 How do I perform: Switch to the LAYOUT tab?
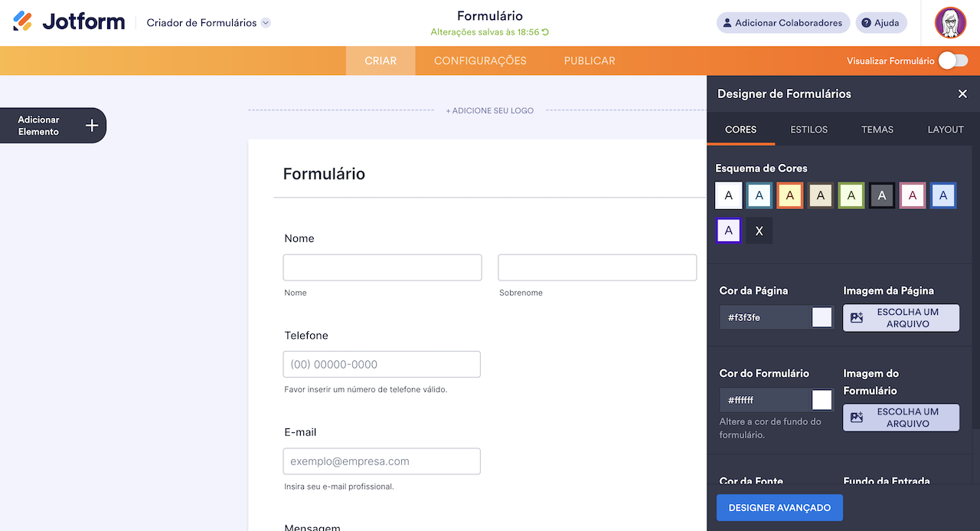945,129
